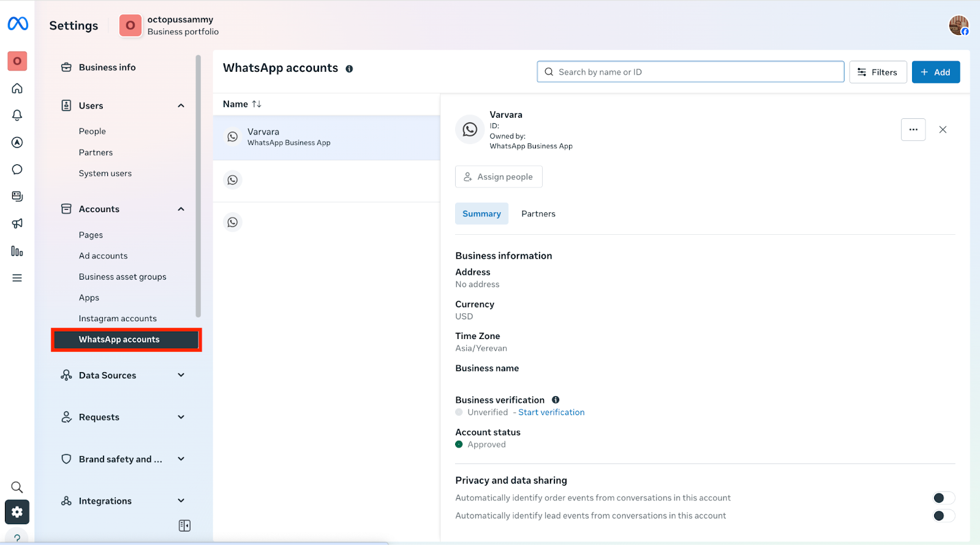
Task: Click the Meta logo icon
Action: point(18,24)
